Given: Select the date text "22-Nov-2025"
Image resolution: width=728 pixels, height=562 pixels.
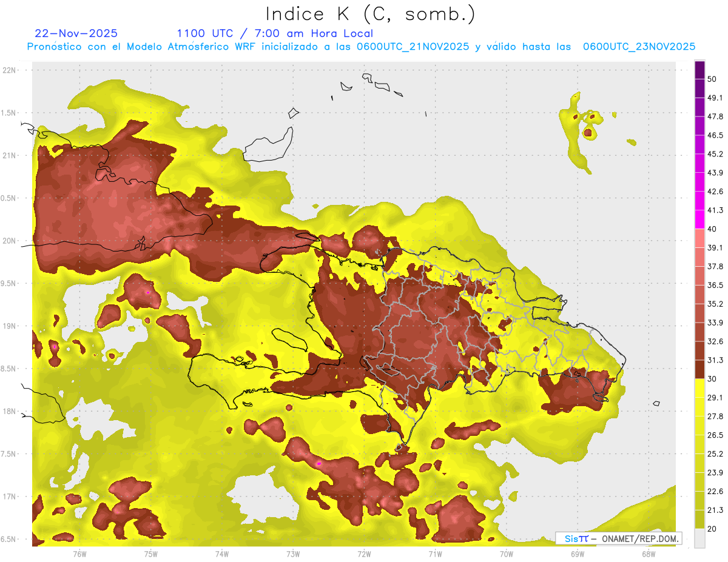Looking at the screenshot, I should [x=76, y=33].
